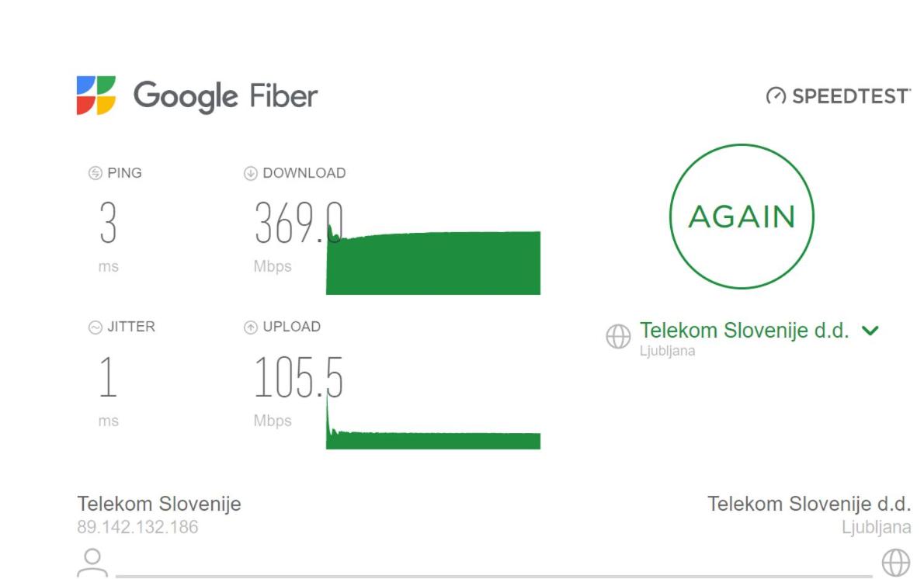Start the test with the AGAIN button

point(742,217)
